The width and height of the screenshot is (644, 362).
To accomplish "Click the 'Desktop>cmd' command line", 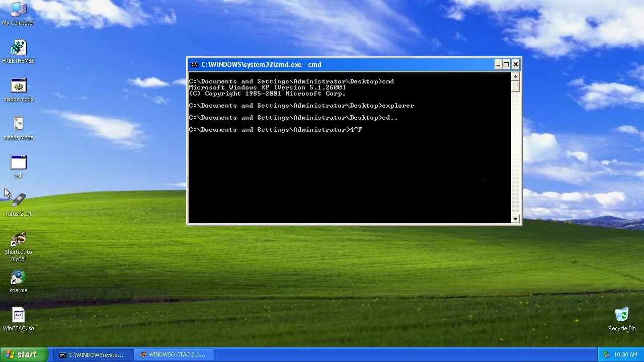I will click(x=291, y=81).
